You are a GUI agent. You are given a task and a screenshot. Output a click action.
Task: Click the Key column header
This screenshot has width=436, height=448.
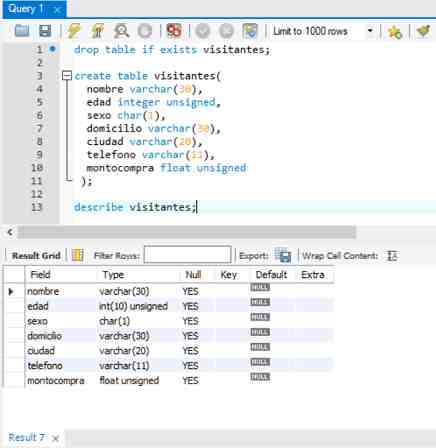click(229, 275)
